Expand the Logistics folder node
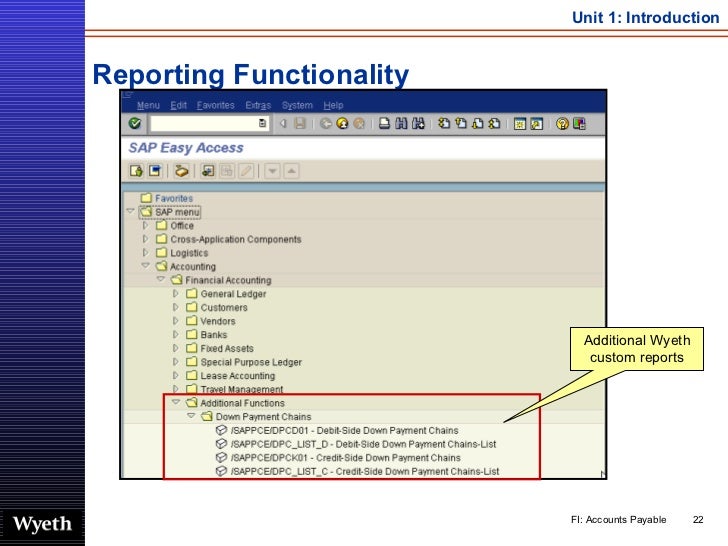 point(145,253)
